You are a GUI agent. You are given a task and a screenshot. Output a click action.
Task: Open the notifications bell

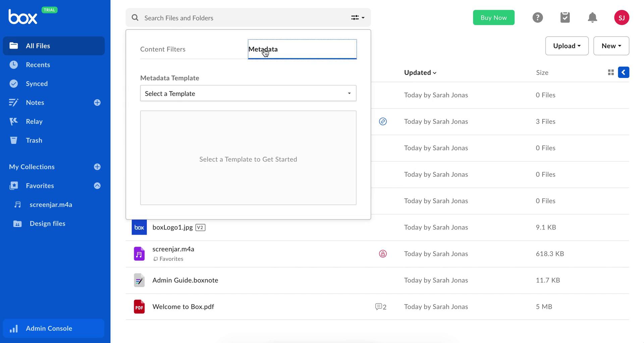(593, 17)
